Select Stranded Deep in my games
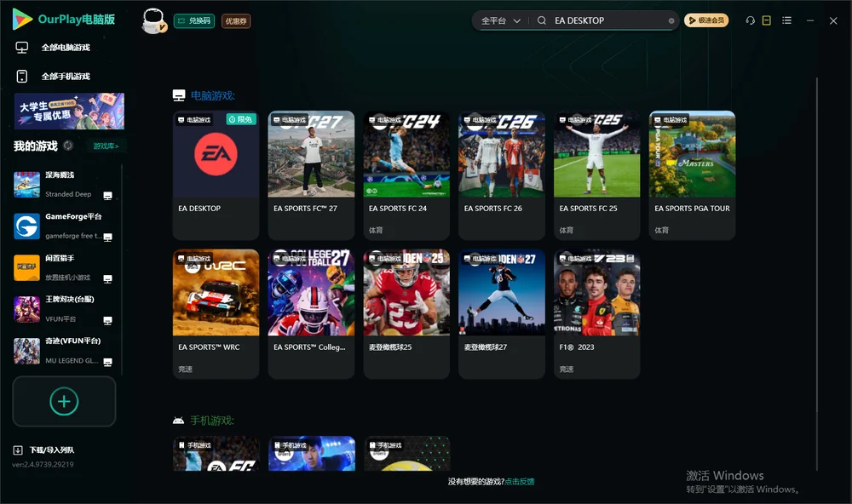The image size is (852, 504). point(64,185)
